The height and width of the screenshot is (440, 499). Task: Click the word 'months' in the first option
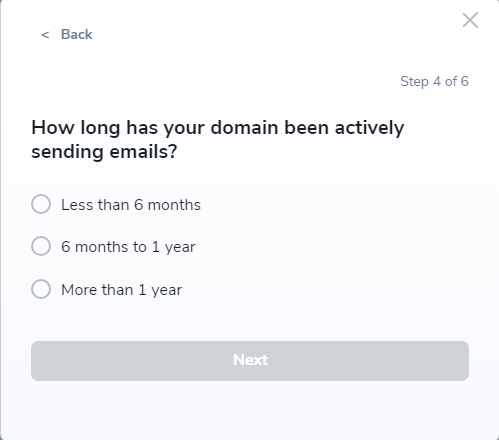[x=174, y=205]
